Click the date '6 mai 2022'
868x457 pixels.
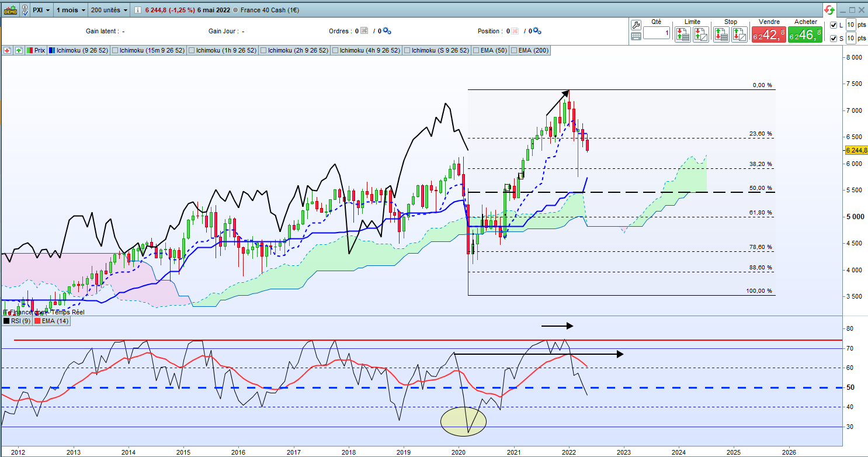213,11
